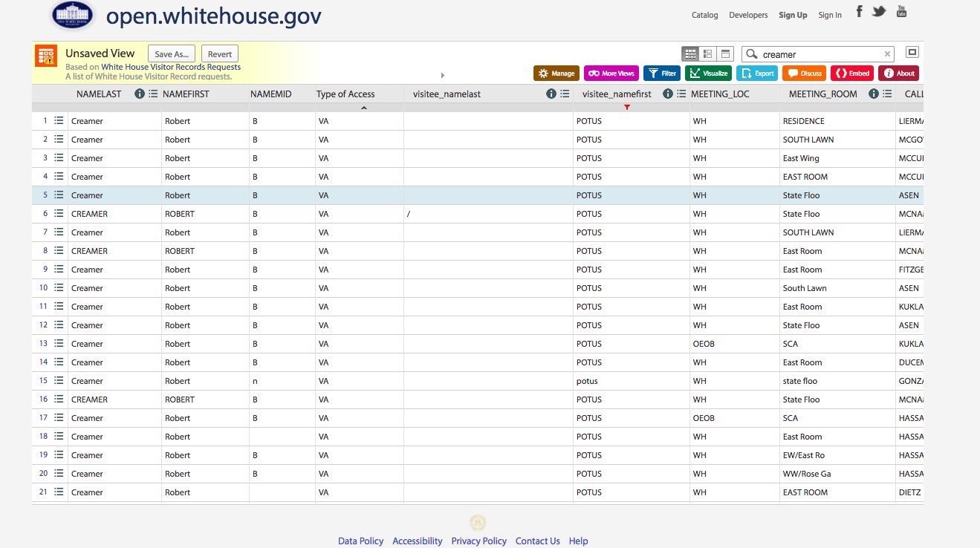The height and width of the screenshot is (548, 980).
Task: Go to the Developers link
Action: (748, 15)
